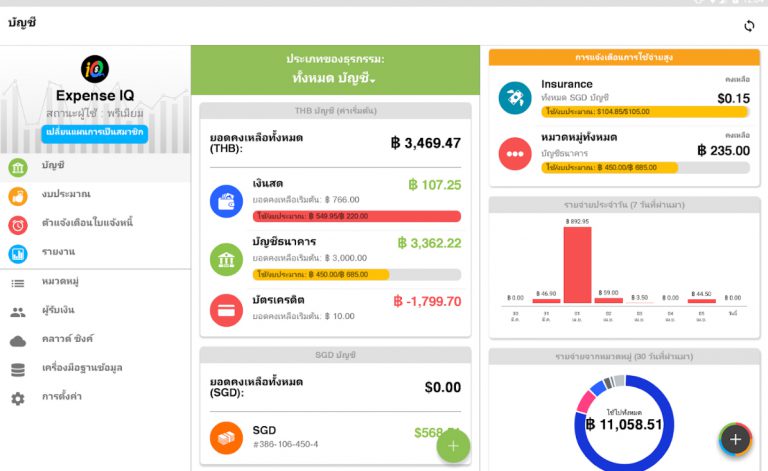The width and height of the screenshot is (768, 471).
Task: Add account with green plus button
Action: coord(453,446)
